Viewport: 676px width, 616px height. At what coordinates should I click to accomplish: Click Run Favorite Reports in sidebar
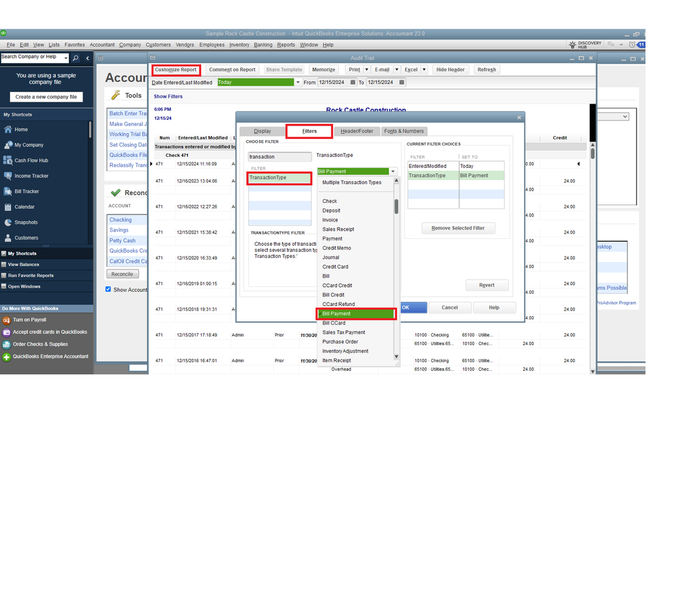click(30, 276)
